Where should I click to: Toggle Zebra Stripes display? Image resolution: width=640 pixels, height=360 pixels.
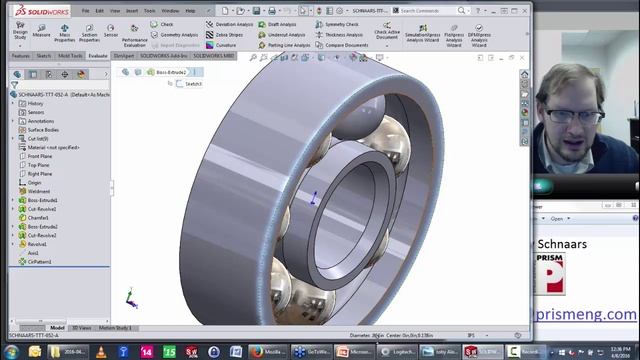pyautogui.click(x=224, y=35)
